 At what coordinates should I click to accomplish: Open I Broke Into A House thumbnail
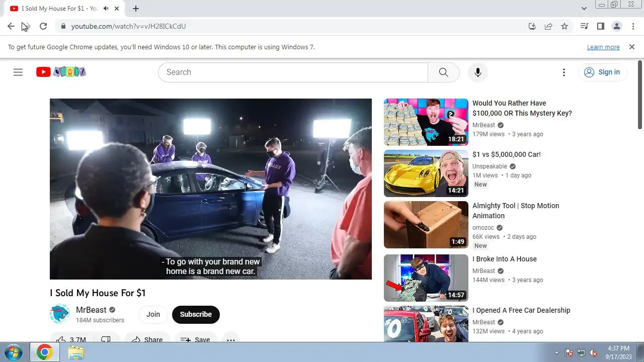tap(426, 278)
